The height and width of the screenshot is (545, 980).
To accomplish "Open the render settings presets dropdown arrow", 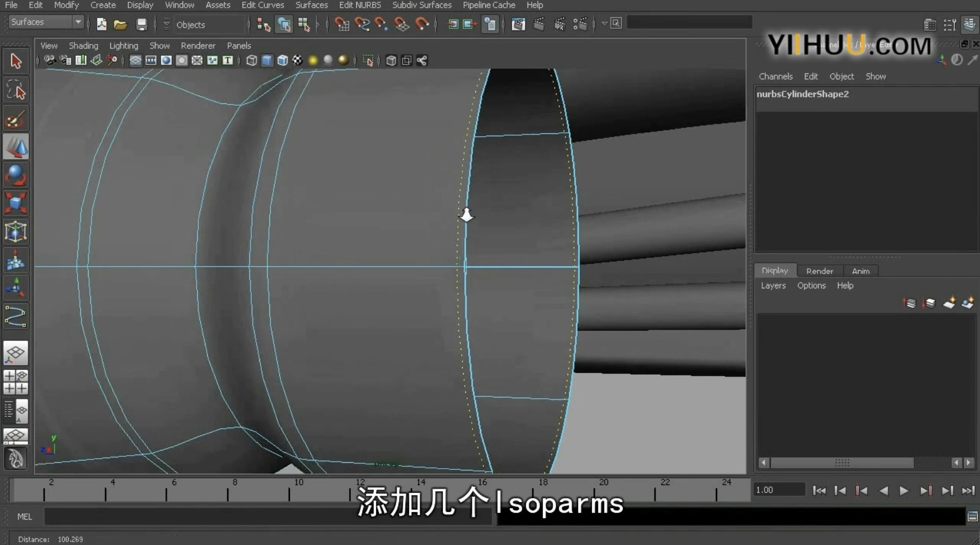I will click(x=604, y=24).
